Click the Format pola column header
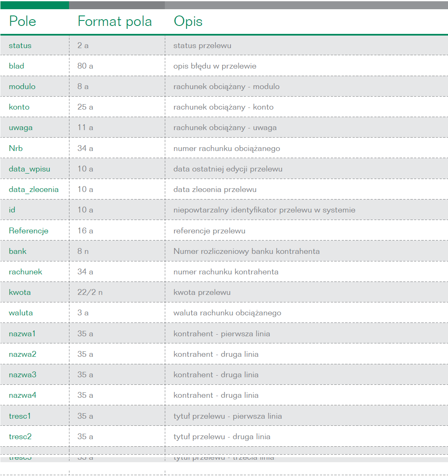Screen dimensions: 448x476 click(x=115, y=21)
